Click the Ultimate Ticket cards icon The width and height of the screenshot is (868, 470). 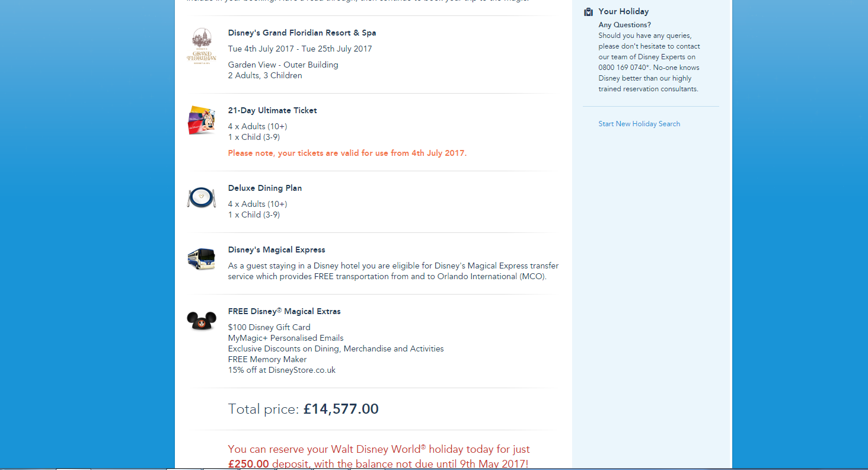point(202,120)
